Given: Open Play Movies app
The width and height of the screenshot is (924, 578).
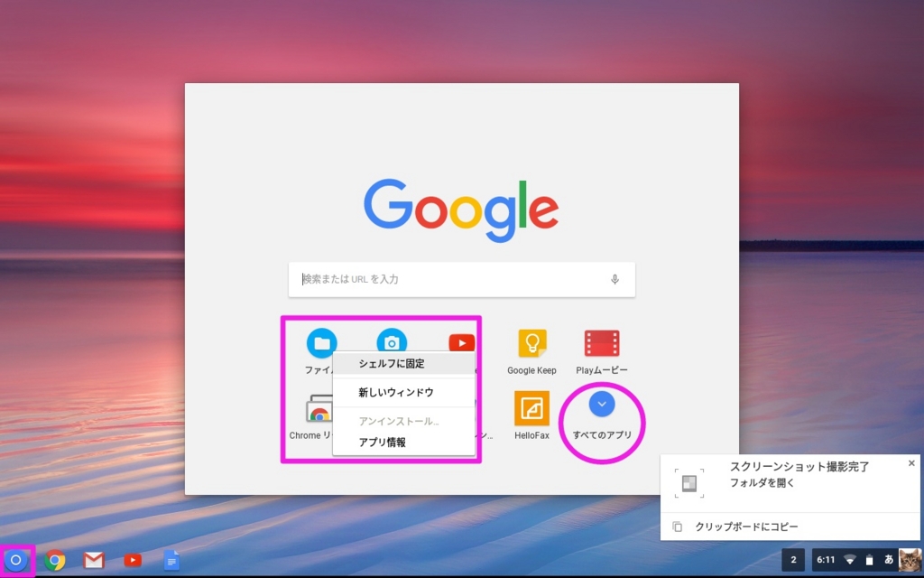Looking at the screenshot, I should [602, 343].
